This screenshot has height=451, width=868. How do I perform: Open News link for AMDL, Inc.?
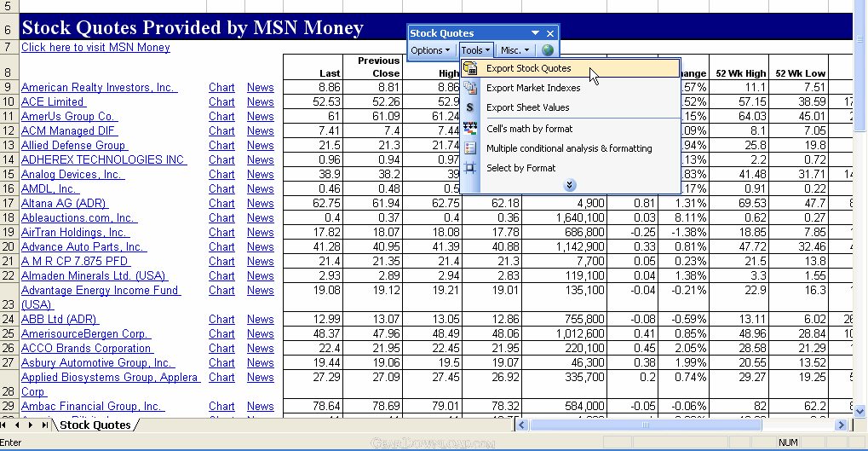point(260,188)
